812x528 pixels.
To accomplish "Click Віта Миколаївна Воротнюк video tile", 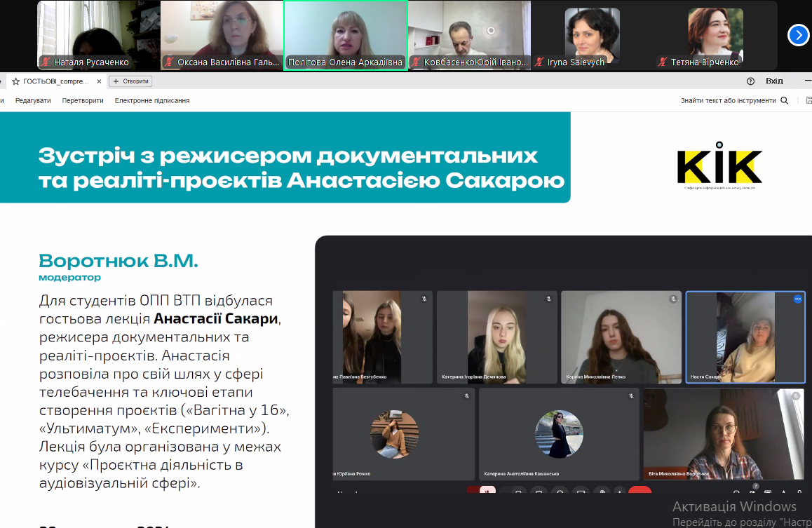I will pos(724,433).
